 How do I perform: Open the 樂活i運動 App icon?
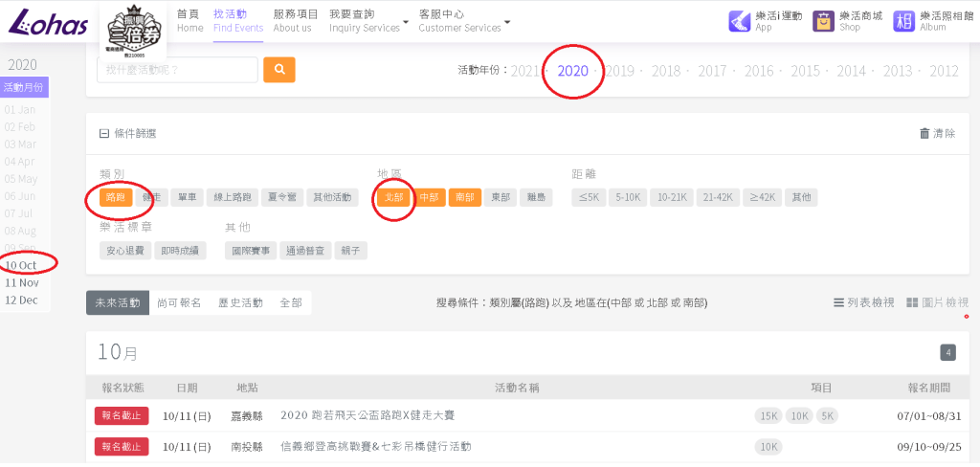tap(740, 21)
